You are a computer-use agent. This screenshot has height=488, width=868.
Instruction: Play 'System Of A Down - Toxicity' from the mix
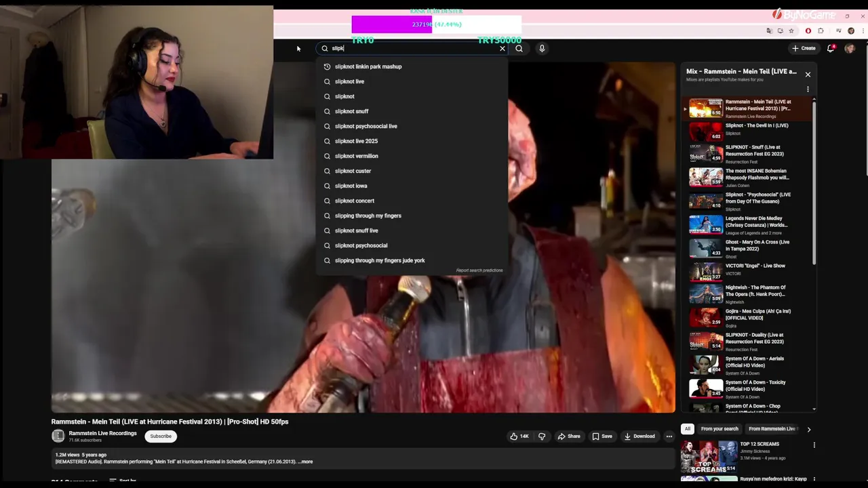pyautogui.click(x=748, y=388)
